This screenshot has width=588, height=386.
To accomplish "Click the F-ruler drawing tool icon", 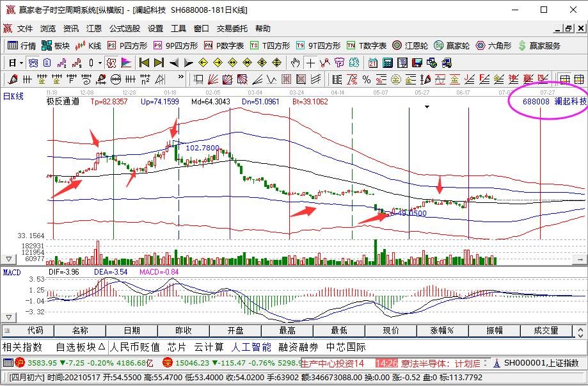I will pyautogui.click(x=71, y=79).
